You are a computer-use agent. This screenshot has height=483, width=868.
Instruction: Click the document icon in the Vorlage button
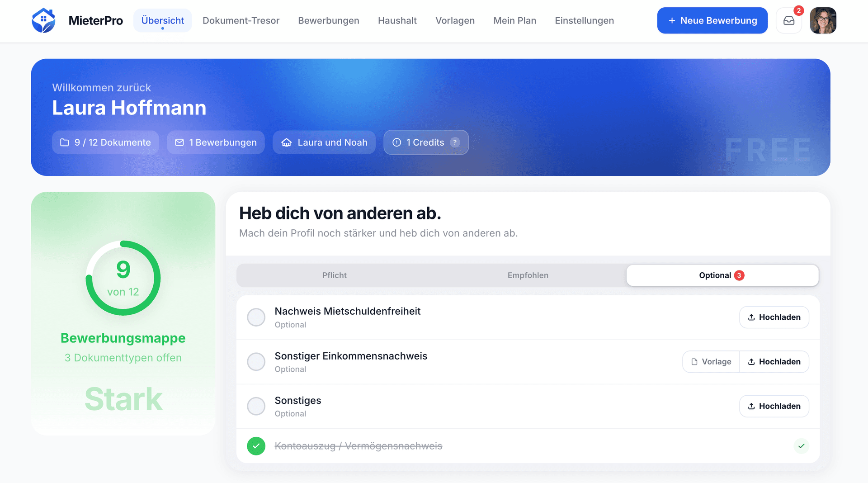coord(694,362)
